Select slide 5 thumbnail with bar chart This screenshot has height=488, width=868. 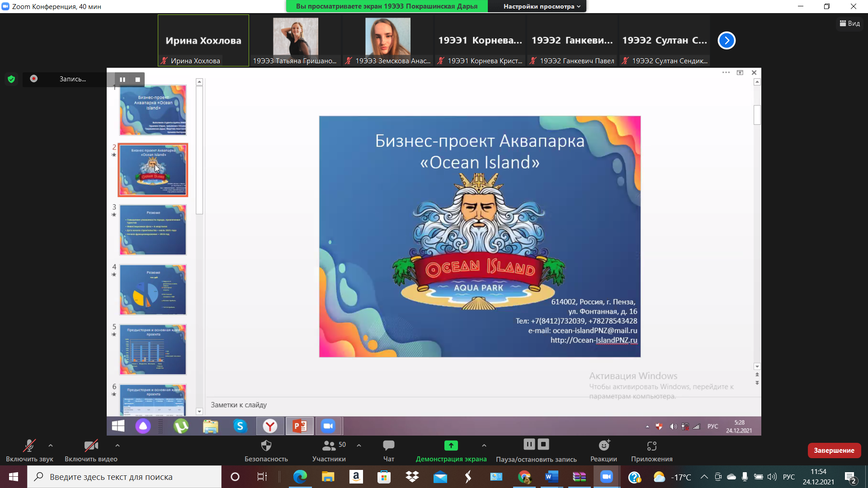point(153,350)
